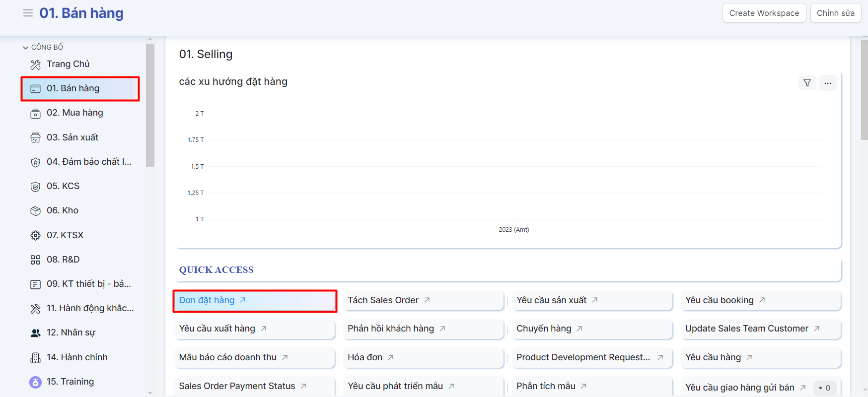
Task: Click the 06. Kho box icon
Action: point(35,211)
